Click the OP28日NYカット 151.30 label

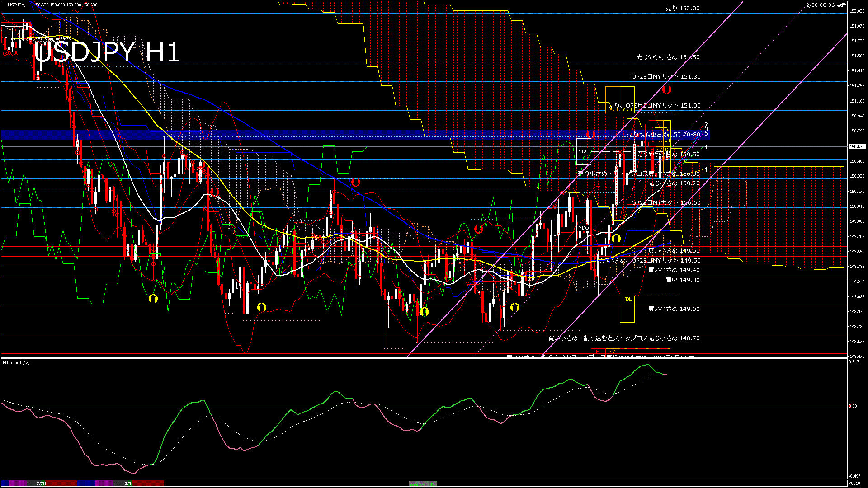(666, 77)
